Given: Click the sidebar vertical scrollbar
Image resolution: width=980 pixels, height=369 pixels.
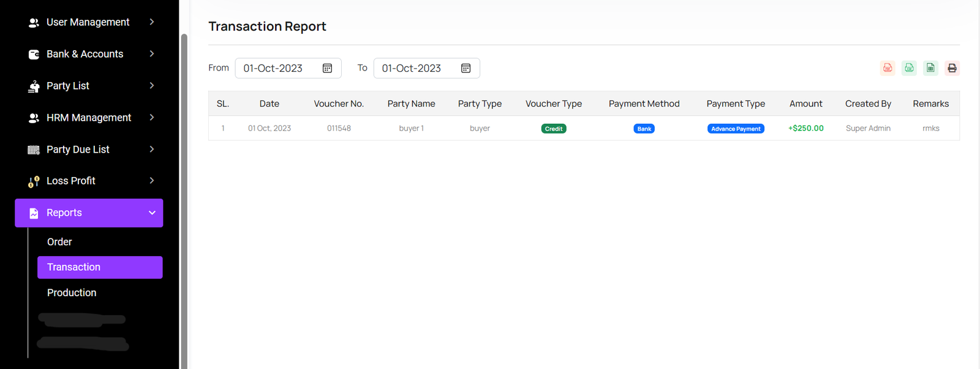Looking at the screenshot, I should coord(184,184).
